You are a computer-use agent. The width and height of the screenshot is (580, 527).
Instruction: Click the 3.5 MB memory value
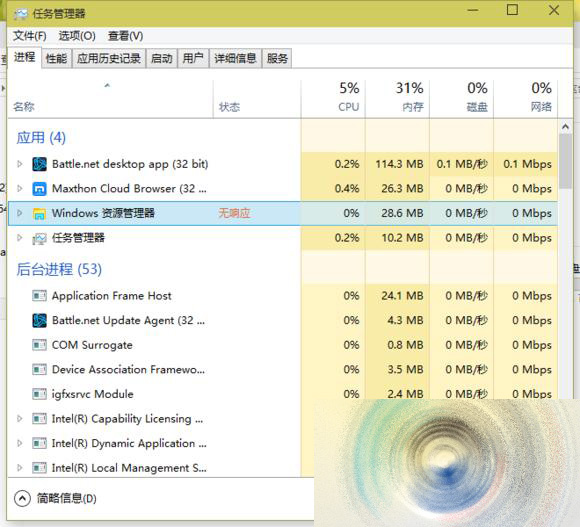[405, 369]
